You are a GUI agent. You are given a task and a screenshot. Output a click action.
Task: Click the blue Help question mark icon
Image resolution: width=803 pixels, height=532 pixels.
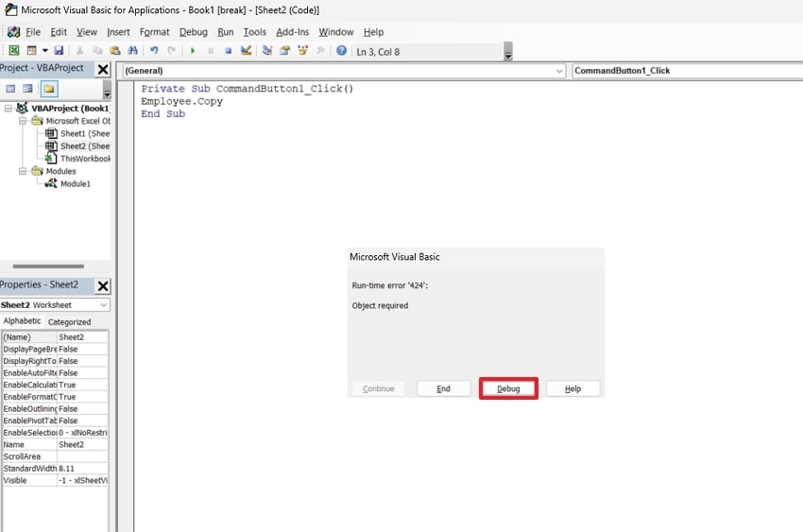(342, 51)
